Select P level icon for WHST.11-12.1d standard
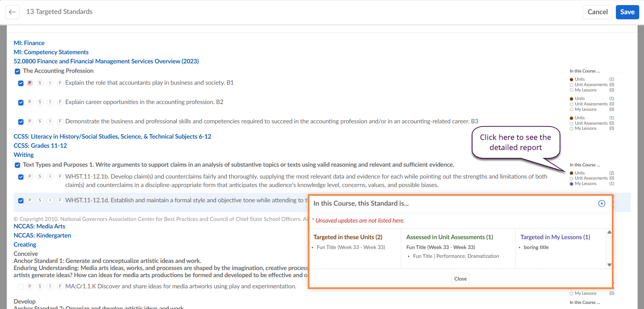The height and width of the screenshot is (309, 644). coord(30,200)
